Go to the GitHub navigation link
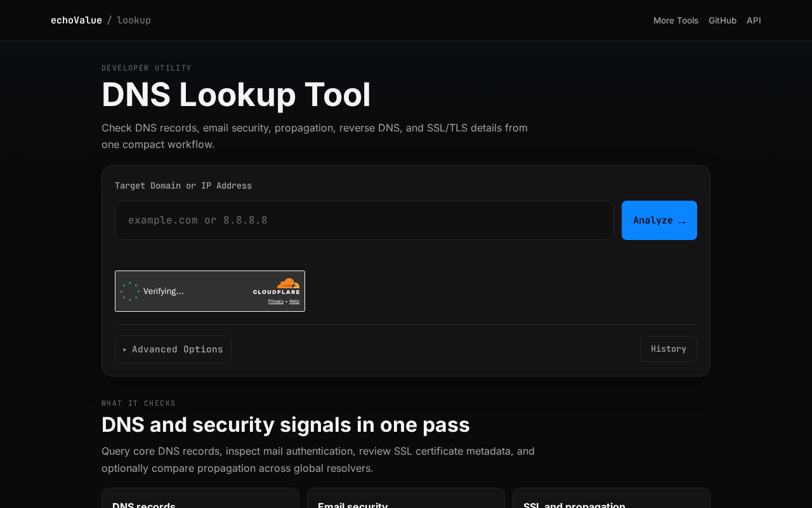 pos(723,20)
